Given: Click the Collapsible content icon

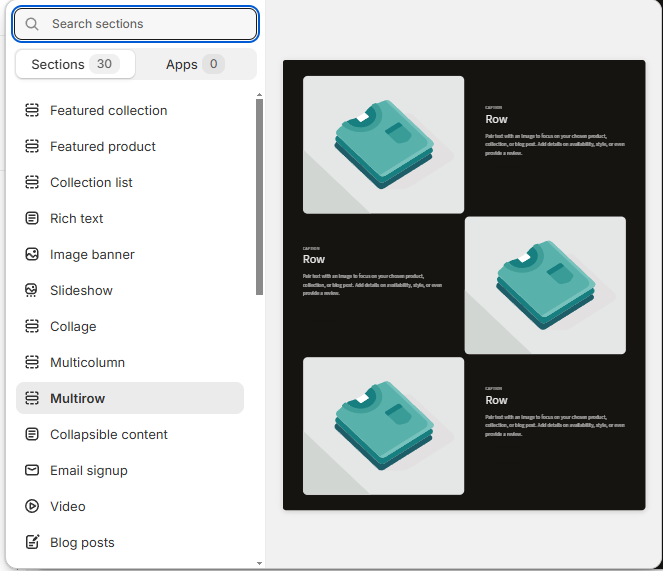Looking at the screenshot, I should click(x=32, y=434).
